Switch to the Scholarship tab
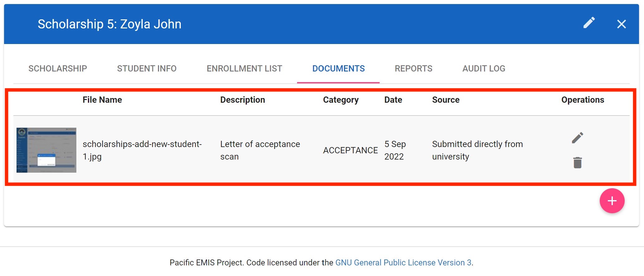The image size is (644, 276). coord(58,69)
